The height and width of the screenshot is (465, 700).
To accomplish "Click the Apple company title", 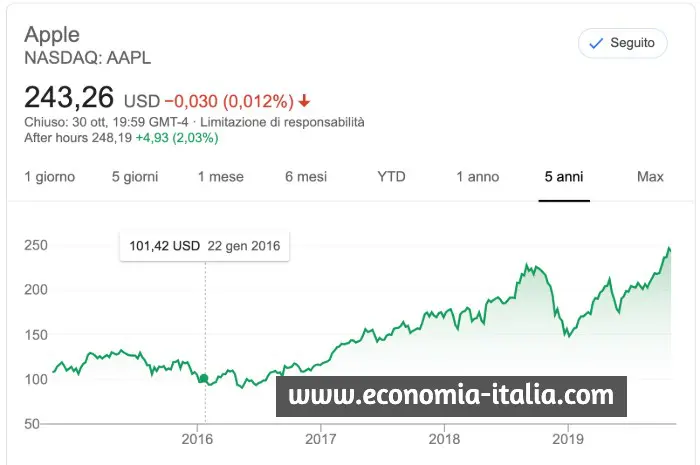I will tap(51, 35).
